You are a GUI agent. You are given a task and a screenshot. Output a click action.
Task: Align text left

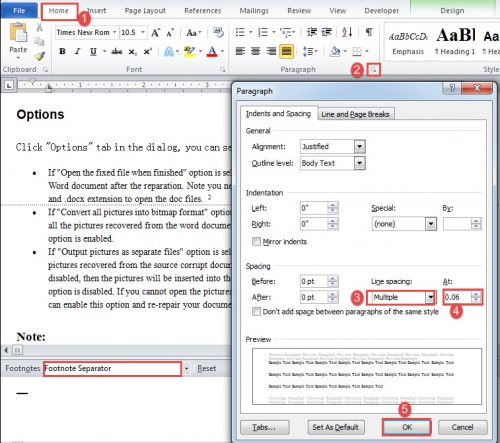[x=240, y=51]
